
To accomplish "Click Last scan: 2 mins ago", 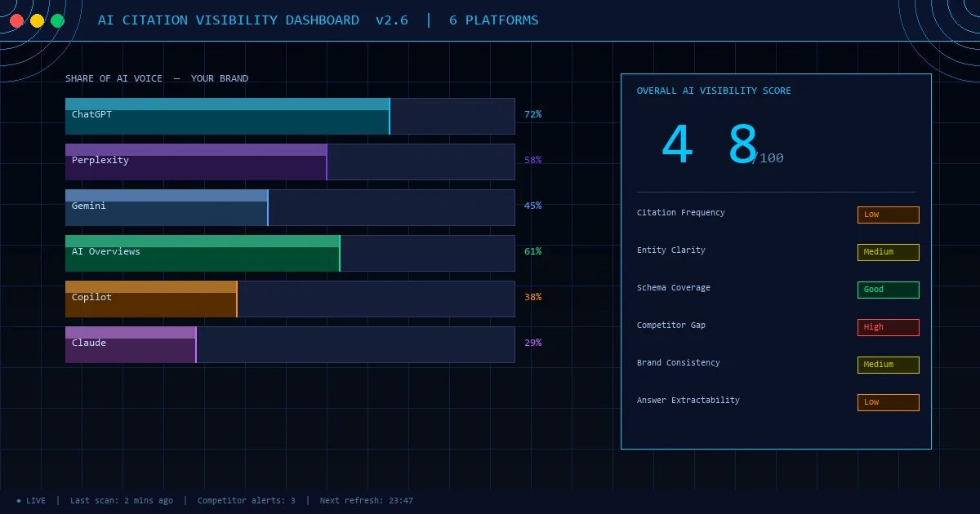I will 122,501.
